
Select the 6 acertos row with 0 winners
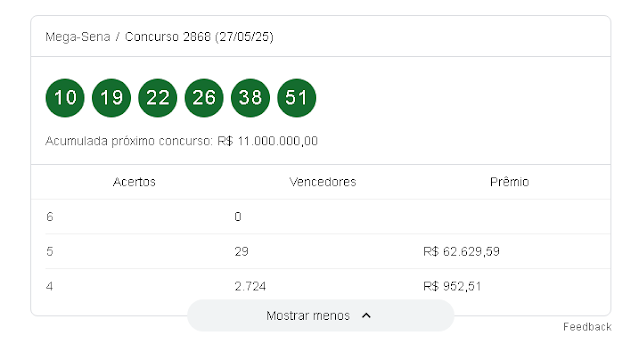pyautogui.click(x=321, y=216)
